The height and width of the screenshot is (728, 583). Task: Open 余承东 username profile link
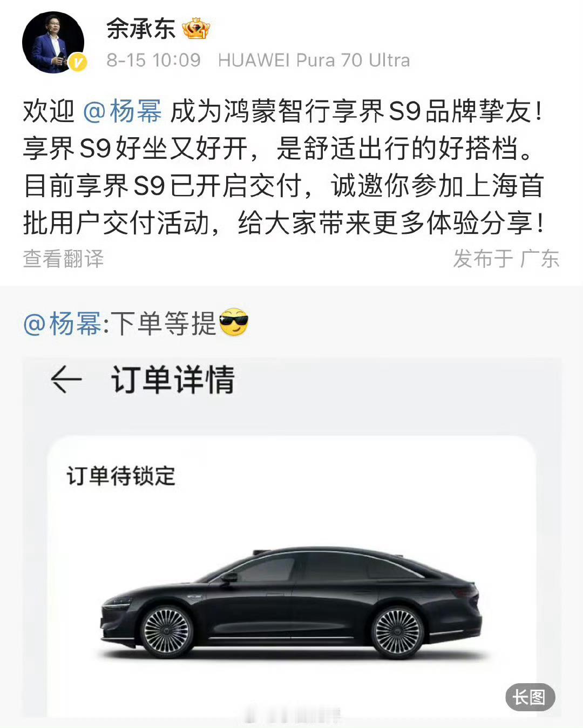[x=140, y=29]
